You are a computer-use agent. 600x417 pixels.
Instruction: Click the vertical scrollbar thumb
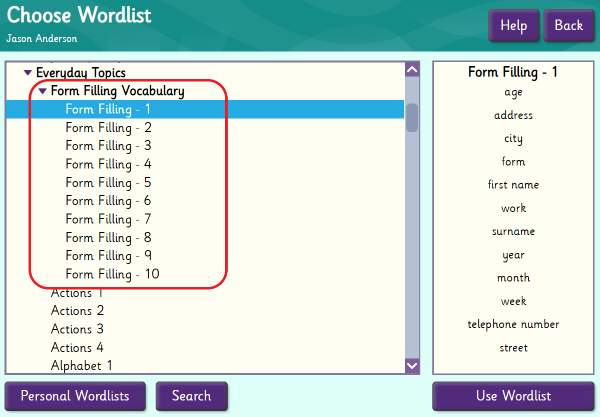[412, 116]
